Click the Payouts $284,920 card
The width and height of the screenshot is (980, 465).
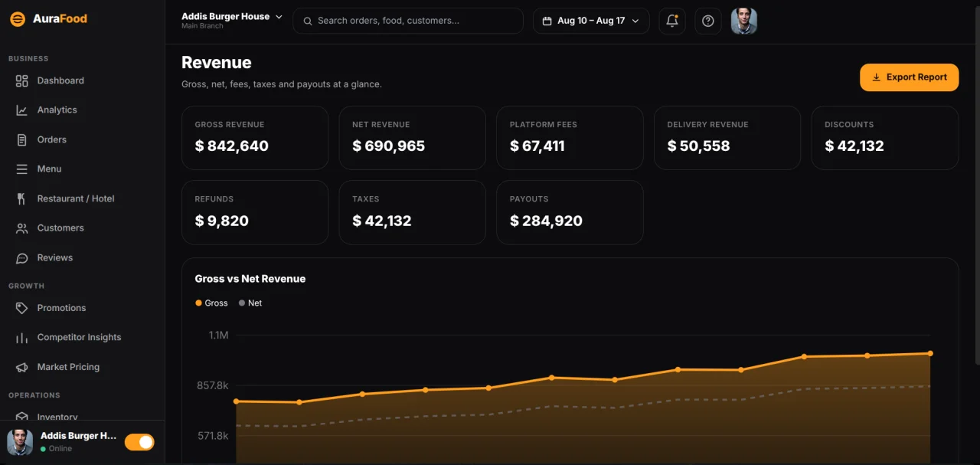click(570, 212)
